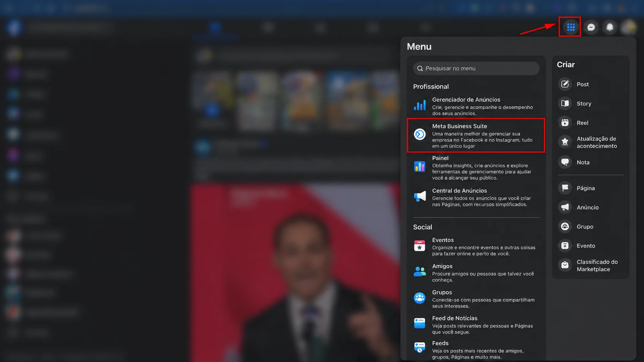Click the magnifier icon in menu search
The height and width of the screenshot is (362, 644).
(x=420, y=68)
